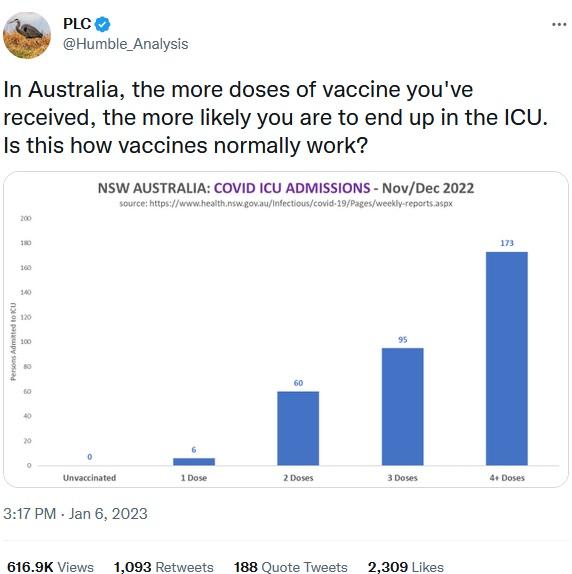
Task: View the 2,309 Likes list
Action: pos(405,567)
